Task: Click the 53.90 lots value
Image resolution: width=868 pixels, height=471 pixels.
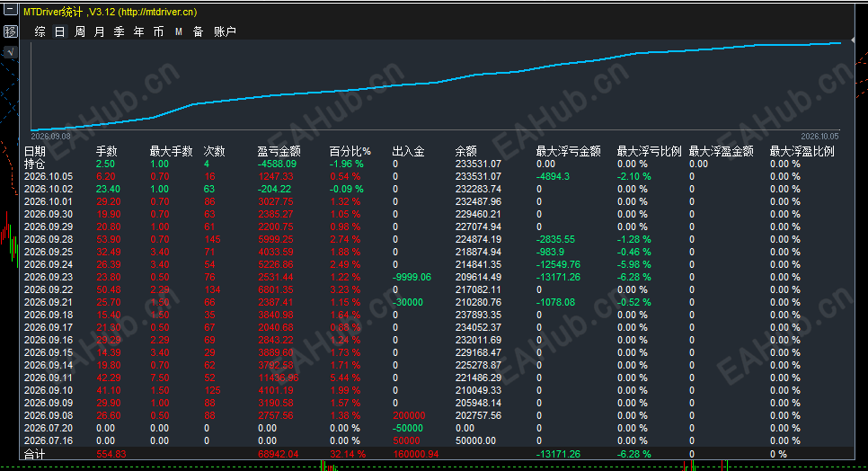Action: click(x=109, y=240)
